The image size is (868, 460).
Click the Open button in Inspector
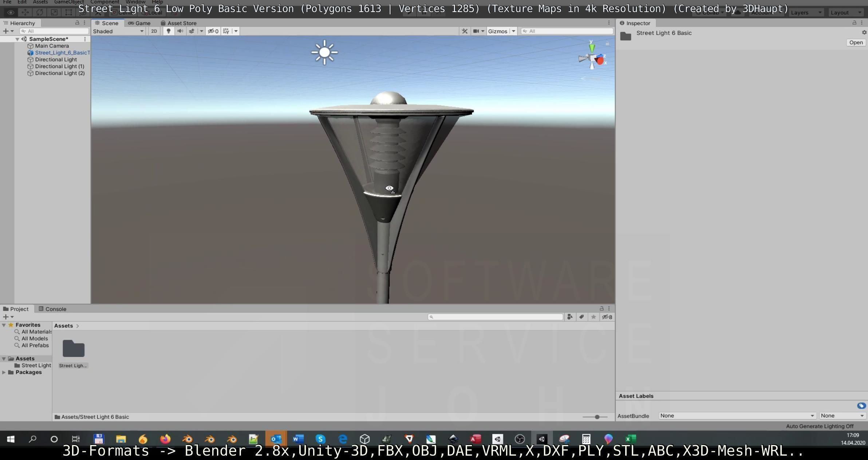tap(856, 43)
